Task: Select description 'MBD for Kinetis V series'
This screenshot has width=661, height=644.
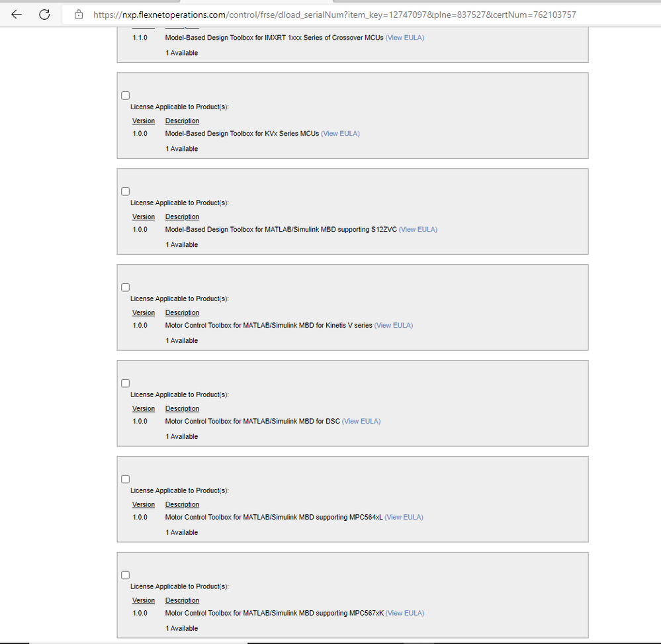Action: [x=269, y=325]
